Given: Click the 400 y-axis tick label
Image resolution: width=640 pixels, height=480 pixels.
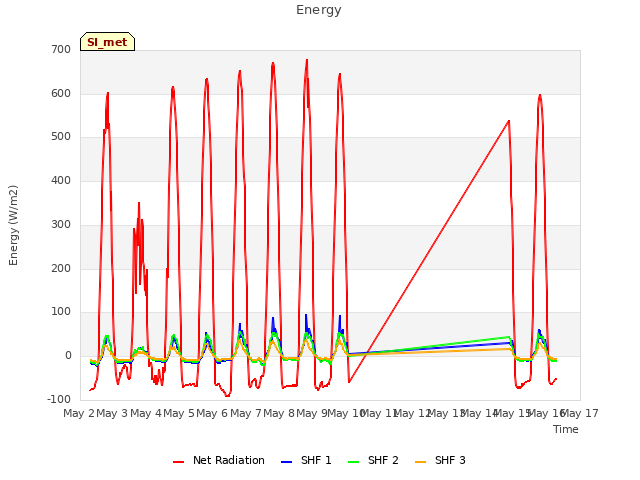Looking at the screenshot, I should (61, 180).
